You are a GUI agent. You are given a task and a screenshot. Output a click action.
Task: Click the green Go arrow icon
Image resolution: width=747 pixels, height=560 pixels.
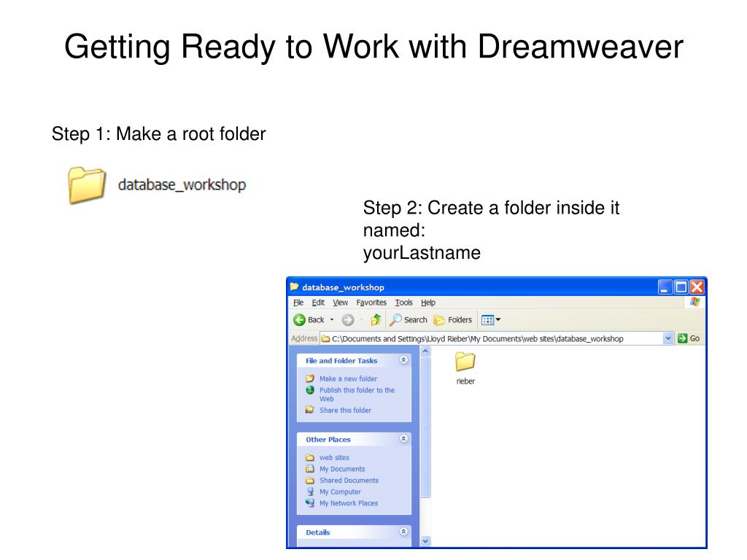tap(683, 338)
